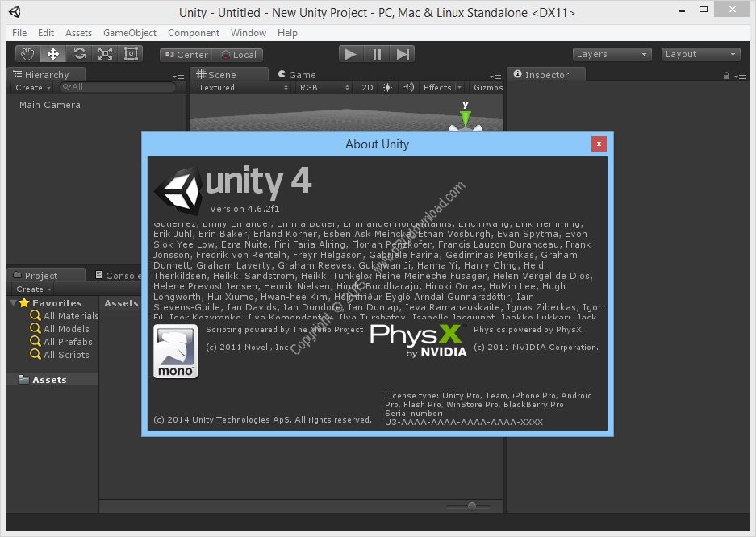Open Scene panel options menu

[x=495, y=77]
